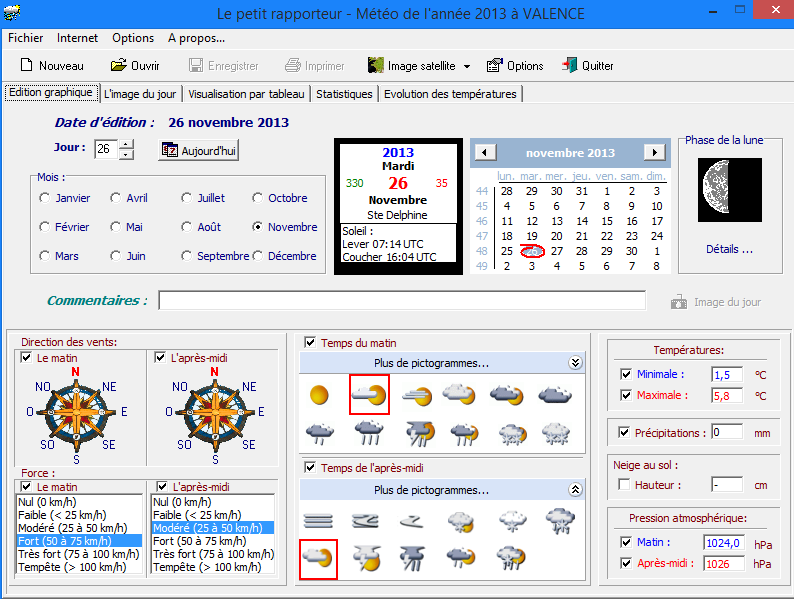Switch to L'image du jour tab

(x=140, y=94)
